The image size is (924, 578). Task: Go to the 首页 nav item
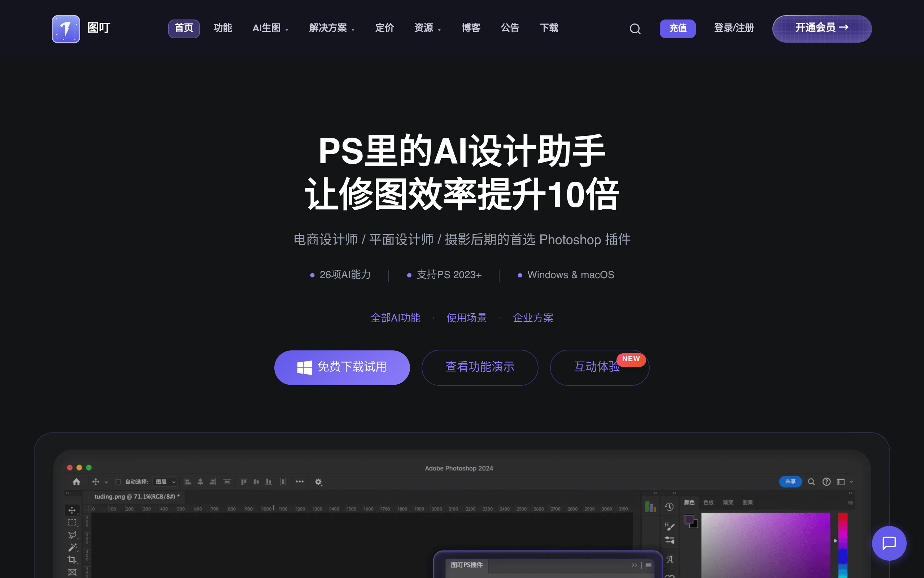click(184, 29)
